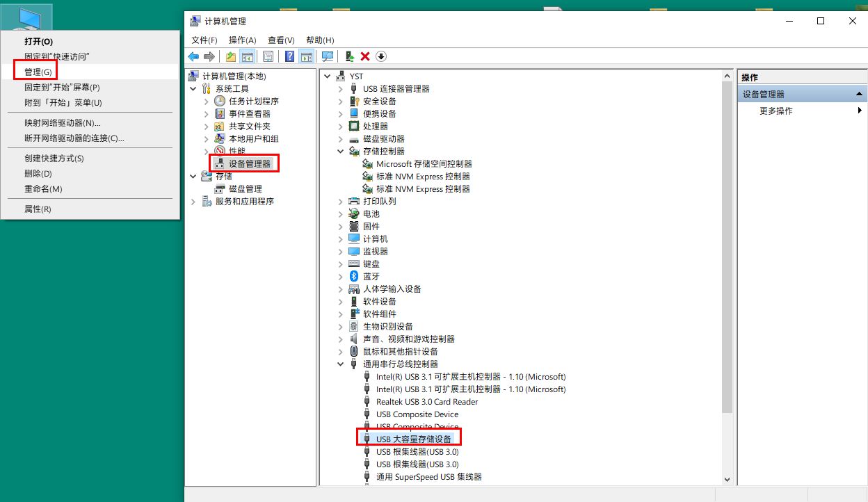Open the 操作(A) menu
The width and height of the screenshot is (868, 502).
click(x=242, y=40)
